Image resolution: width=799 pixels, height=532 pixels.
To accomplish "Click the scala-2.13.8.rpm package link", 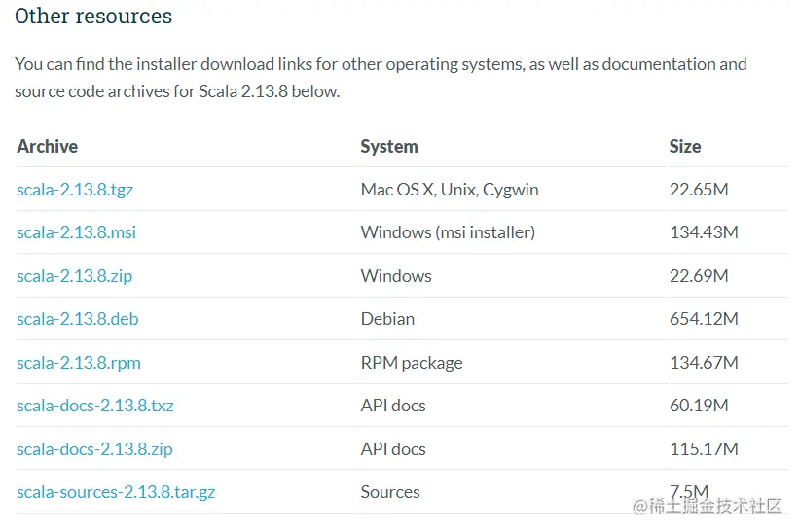I will coord(79,363).
